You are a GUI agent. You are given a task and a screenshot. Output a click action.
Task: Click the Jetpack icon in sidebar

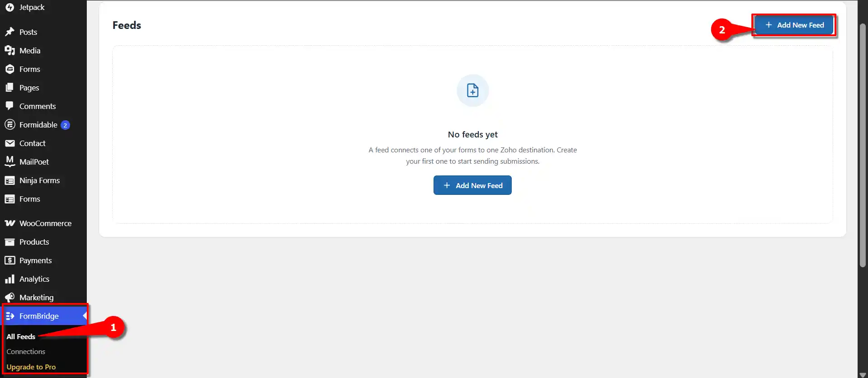(x=9, y=7)
